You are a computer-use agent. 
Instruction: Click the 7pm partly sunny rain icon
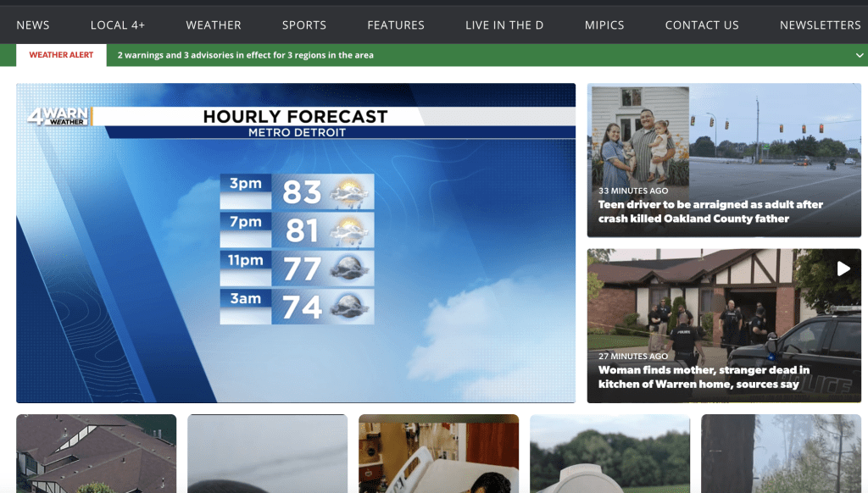(348, 230)
